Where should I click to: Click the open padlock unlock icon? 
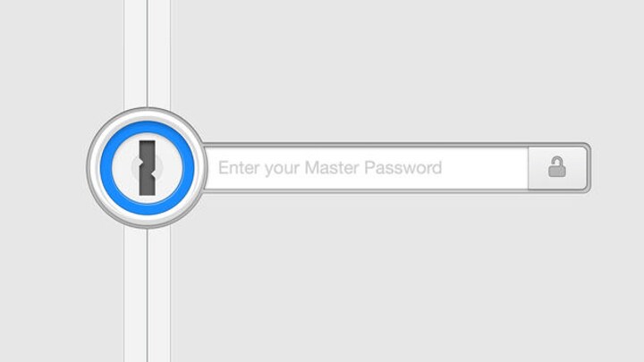[x=557, y=166]
